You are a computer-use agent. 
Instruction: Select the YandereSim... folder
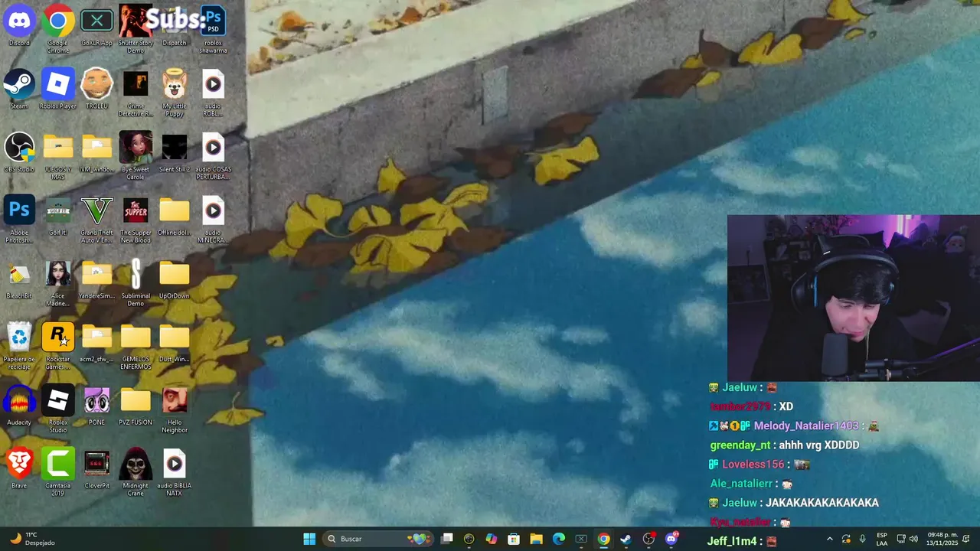pyautogui.click(x=96, y=279)
